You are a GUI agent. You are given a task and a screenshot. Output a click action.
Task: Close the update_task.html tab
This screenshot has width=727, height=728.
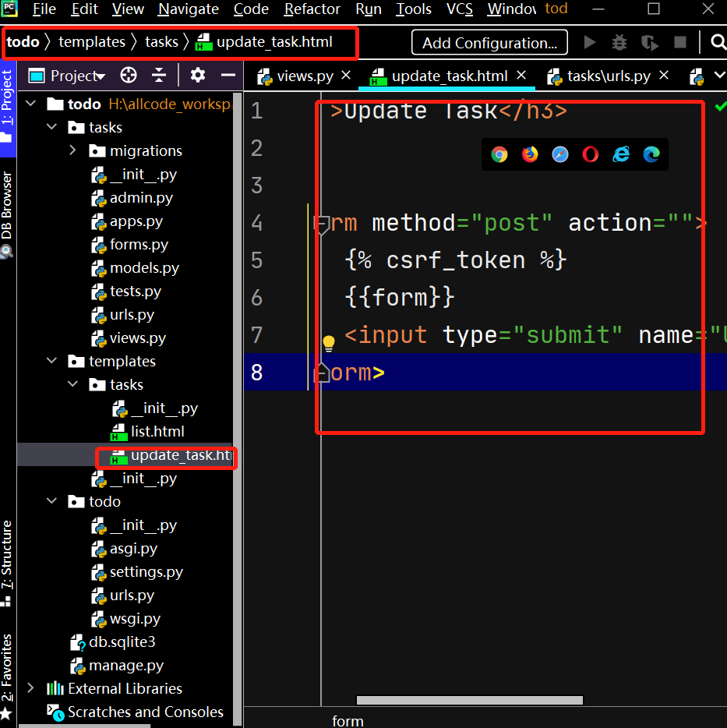pos(521,75)
